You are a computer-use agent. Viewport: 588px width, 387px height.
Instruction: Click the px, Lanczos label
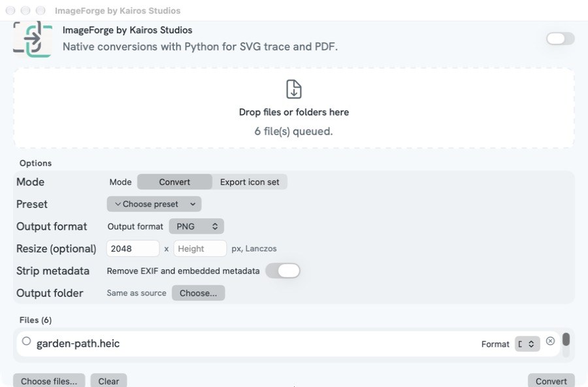coord(254,248)
